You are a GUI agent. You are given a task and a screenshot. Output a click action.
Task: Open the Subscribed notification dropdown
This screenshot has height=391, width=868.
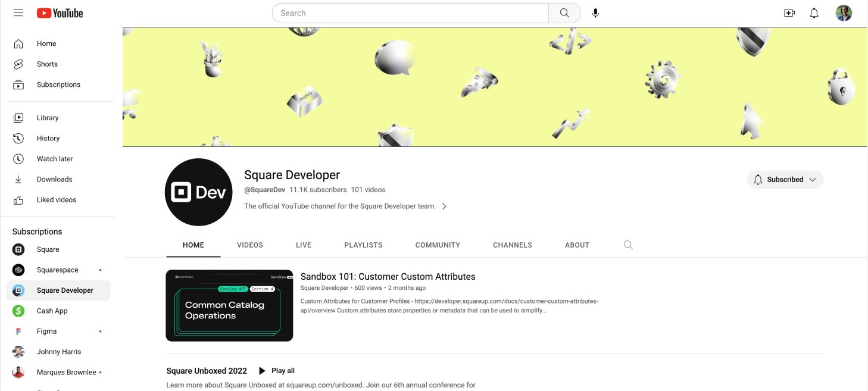coord(785,179)
